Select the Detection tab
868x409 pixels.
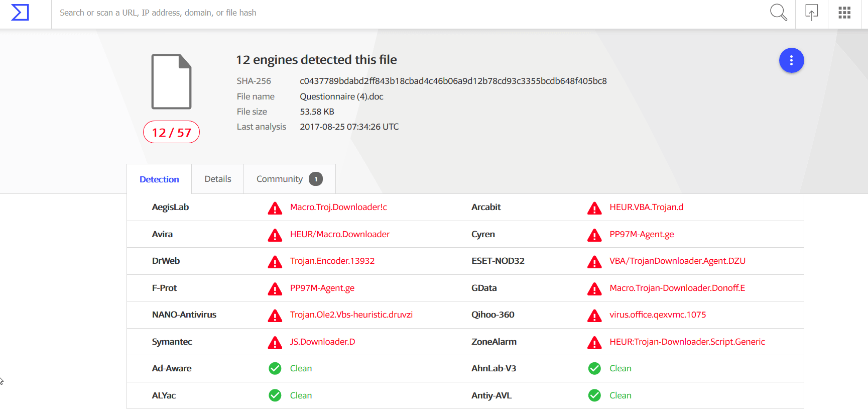[159, 179]
